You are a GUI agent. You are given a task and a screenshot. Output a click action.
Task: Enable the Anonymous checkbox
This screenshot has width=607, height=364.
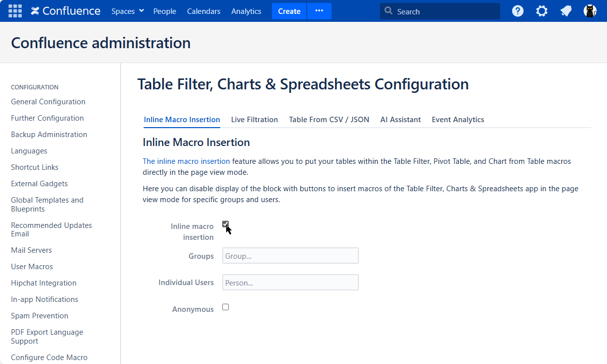pyautogui.click(x=225, y=307)
